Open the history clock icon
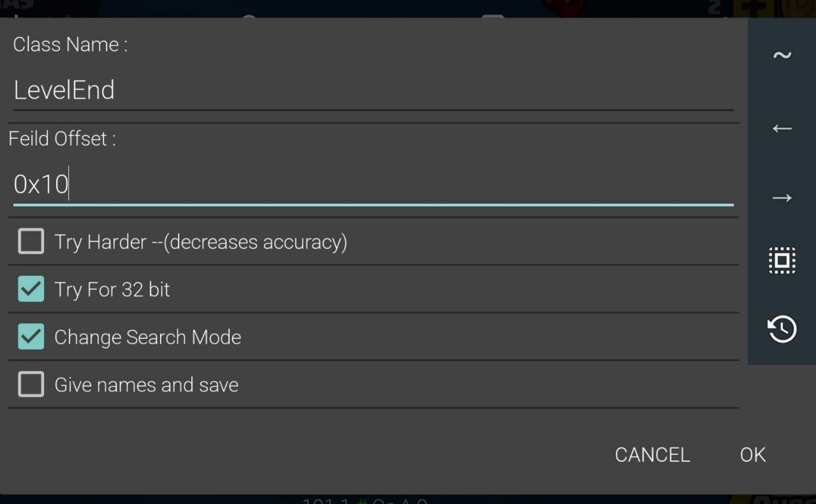This screenshot has width=816, height=504. tap(782, 329)
